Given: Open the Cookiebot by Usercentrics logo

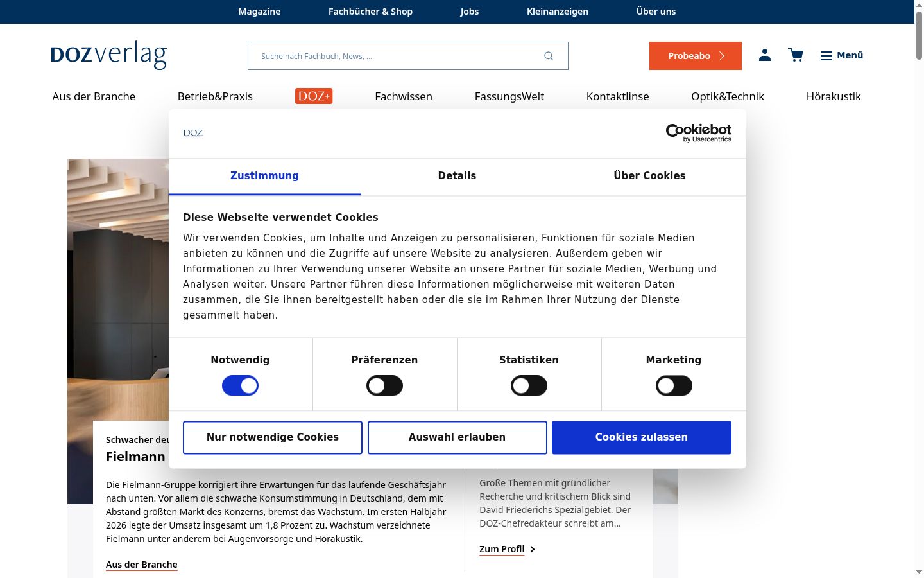Looking at the screenshot, I should (x=699, y=133).
